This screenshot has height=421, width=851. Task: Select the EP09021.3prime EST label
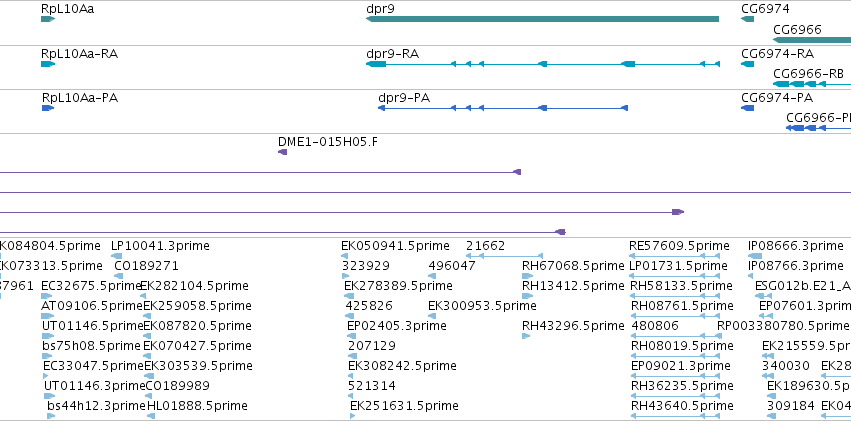click(681, 366)
